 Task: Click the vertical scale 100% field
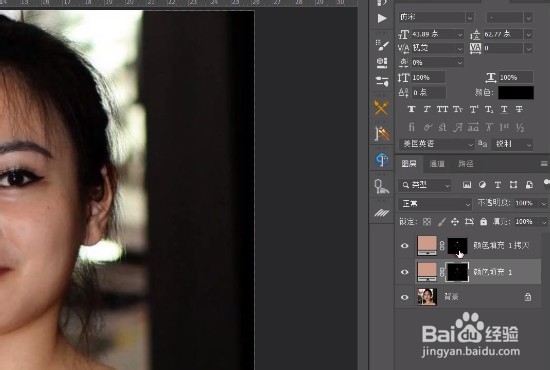[428, 77]
